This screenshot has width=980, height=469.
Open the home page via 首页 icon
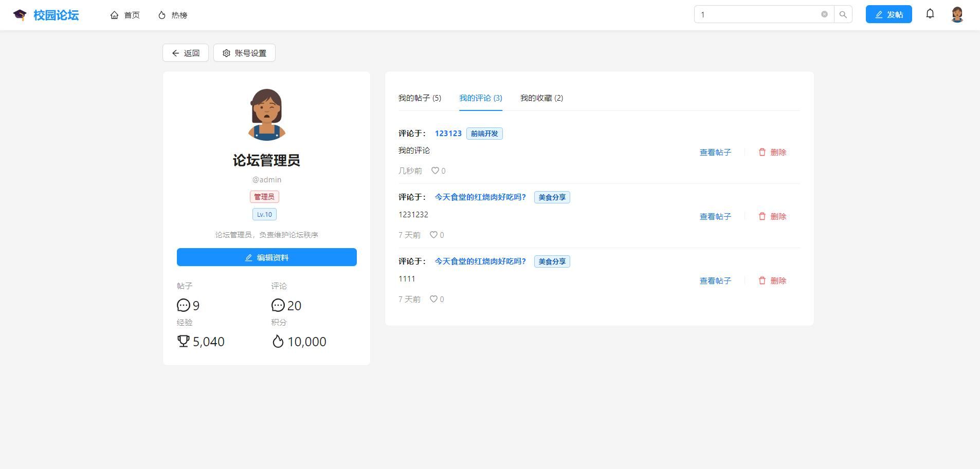click(x=115, y=14)
